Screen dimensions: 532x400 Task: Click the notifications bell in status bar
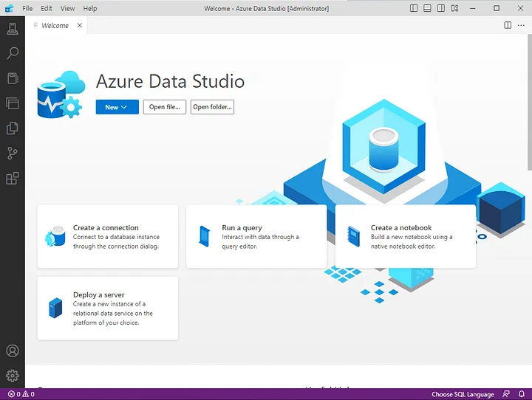click(x=521, y=394)
